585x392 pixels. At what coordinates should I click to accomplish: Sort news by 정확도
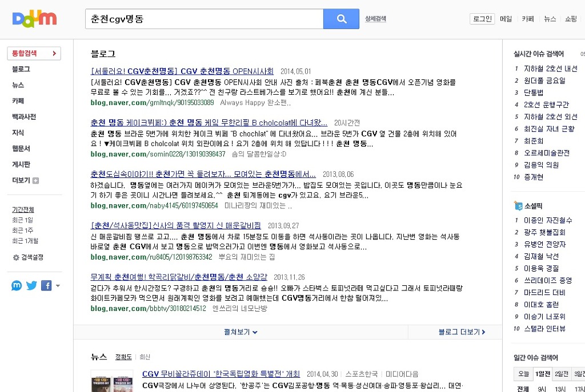(x=123, y=357)
